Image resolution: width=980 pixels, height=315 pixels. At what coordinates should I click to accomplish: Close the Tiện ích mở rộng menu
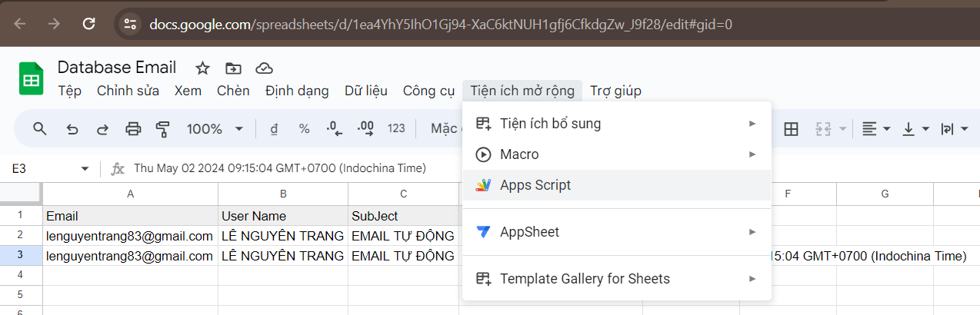(522, 91)
